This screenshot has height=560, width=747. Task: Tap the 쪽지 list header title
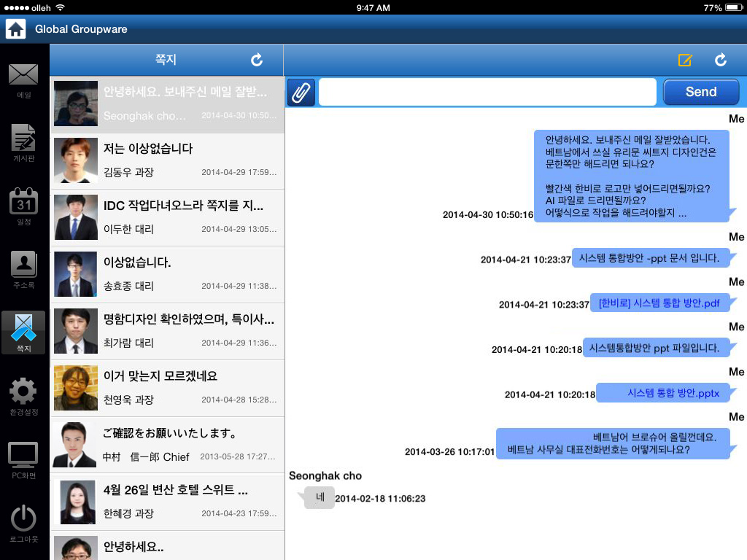[166, 60]
